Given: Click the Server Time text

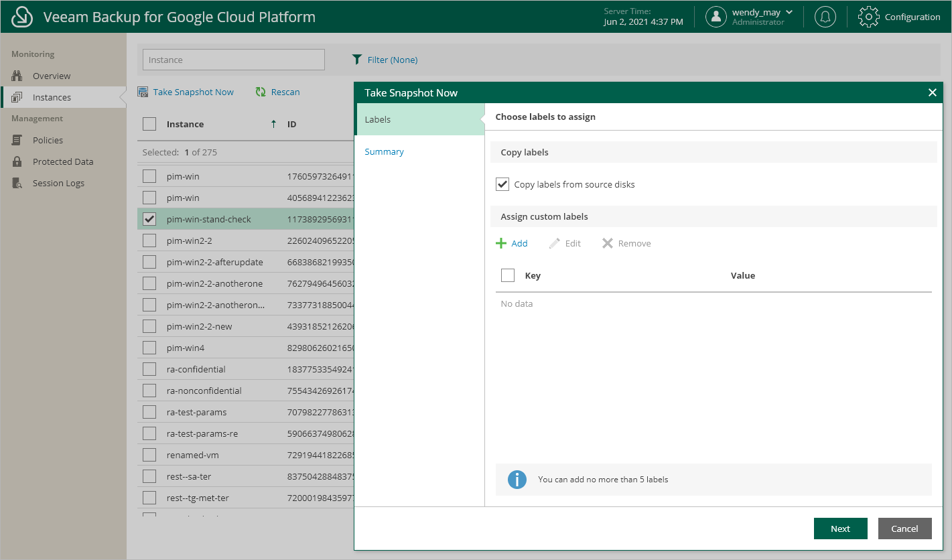Looking at the screenshot, I should coord(627,11).
